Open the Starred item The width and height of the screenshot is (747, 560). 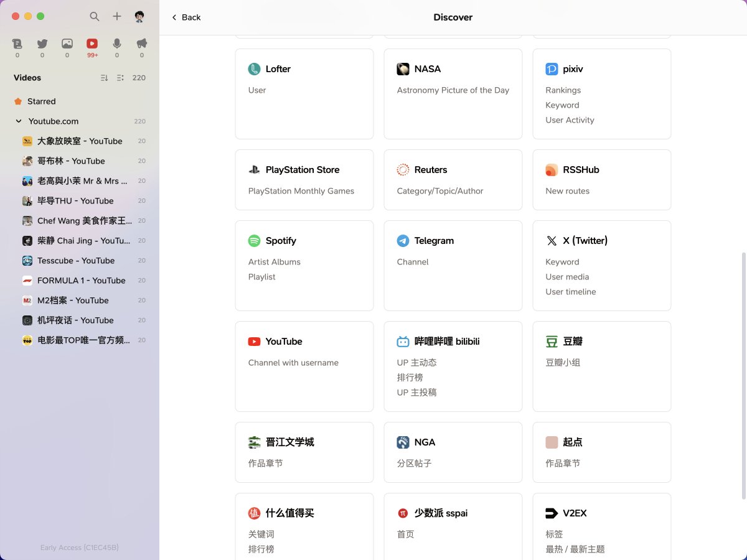coord(80,101)
